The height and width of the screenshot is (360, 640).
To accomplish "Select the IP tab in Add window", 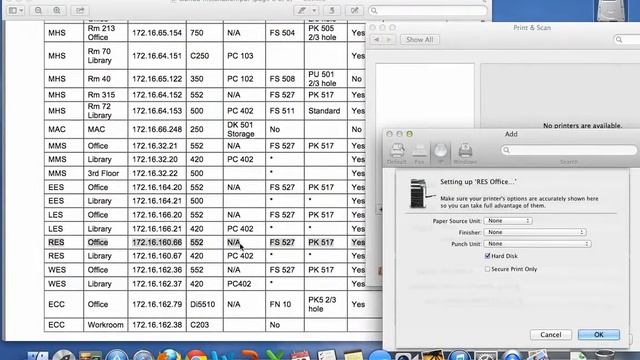I will point(440,154).
